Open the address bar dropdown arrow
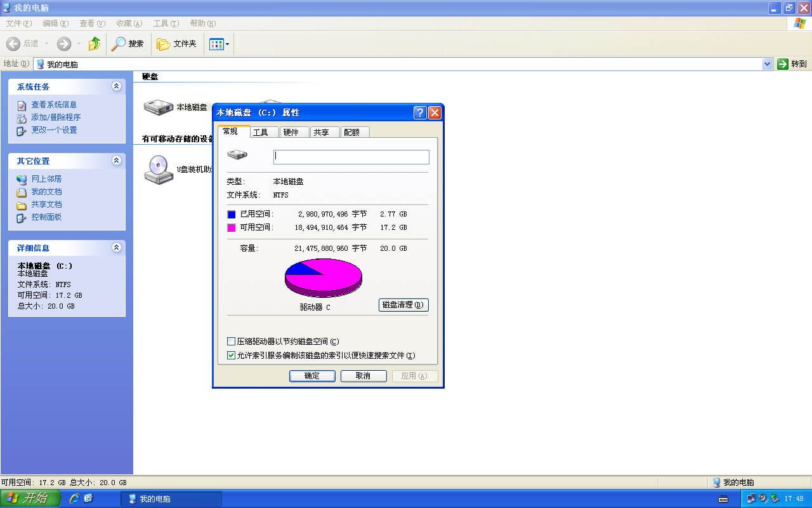This screenshot has height=508, width=812. coord(767,64)
